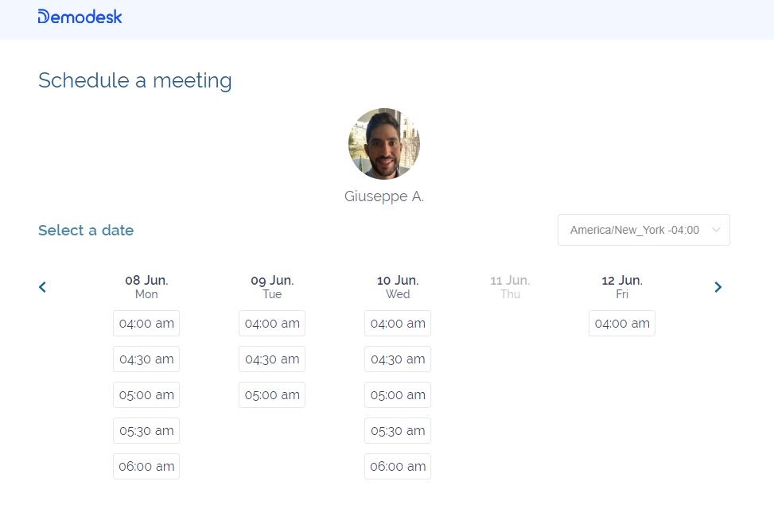774x532 pixels.
Task: Choose 05:30 am on Monday 08 Jun
Action: 146,430
